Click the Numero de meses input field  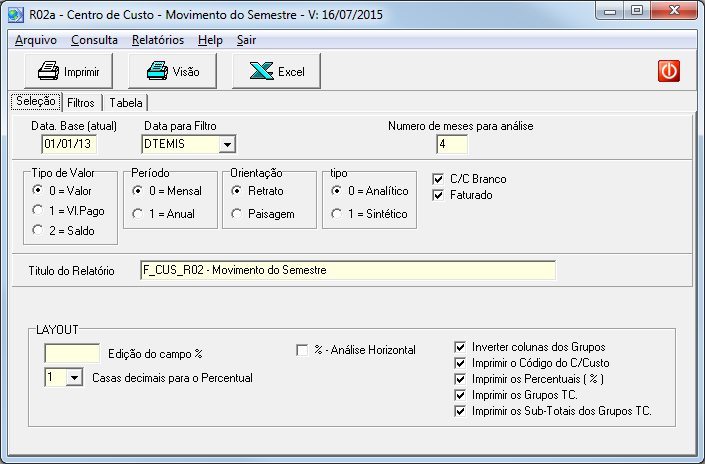pos(452,144)
